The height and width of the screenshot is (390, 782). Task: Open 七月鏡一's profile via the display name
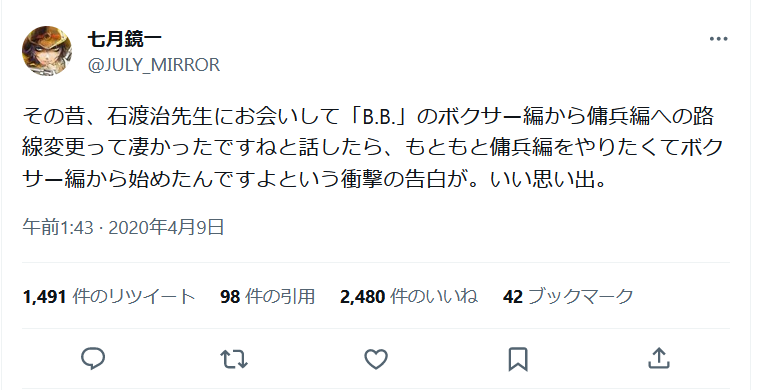point(124,39)
